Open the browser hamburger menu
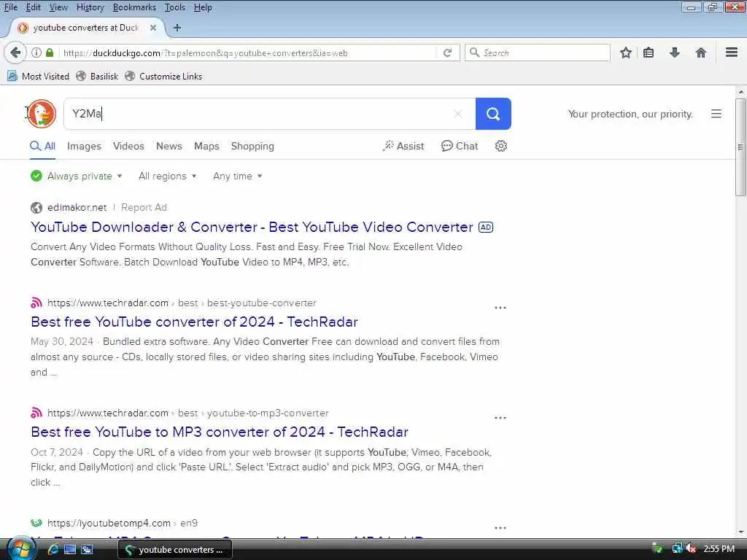This screenshot has height=560, width=747. (x=731, y=52)
